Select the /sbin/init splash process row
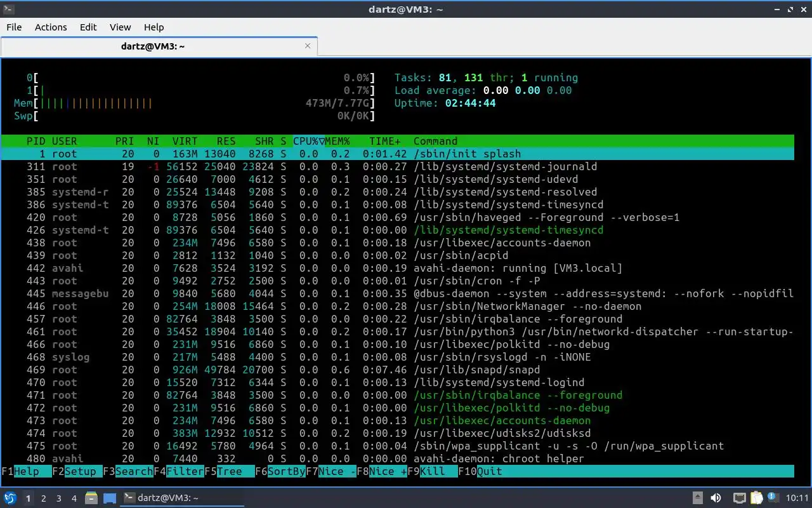 click(x=397, y=154)
